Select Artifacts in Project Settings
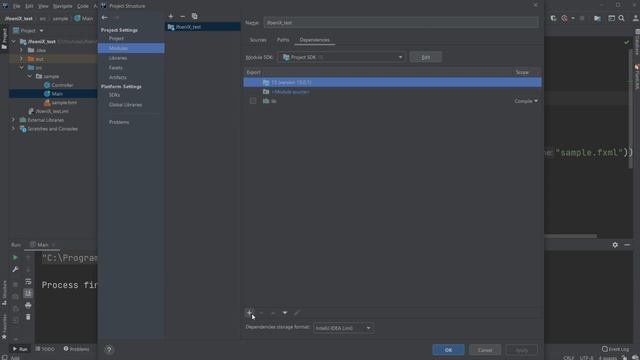The image size is (640, 360). click(118, 77)
